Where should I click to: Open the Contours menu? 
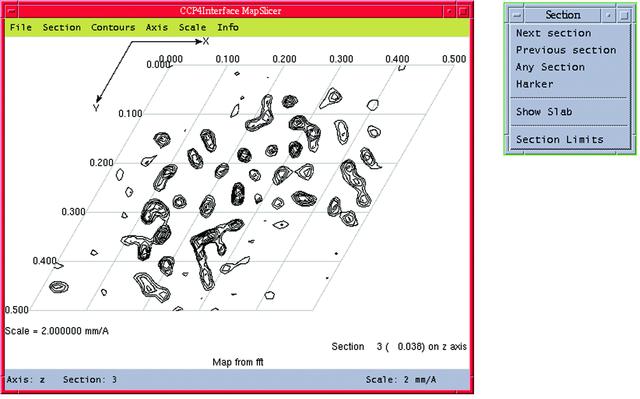tap(113, 27)
